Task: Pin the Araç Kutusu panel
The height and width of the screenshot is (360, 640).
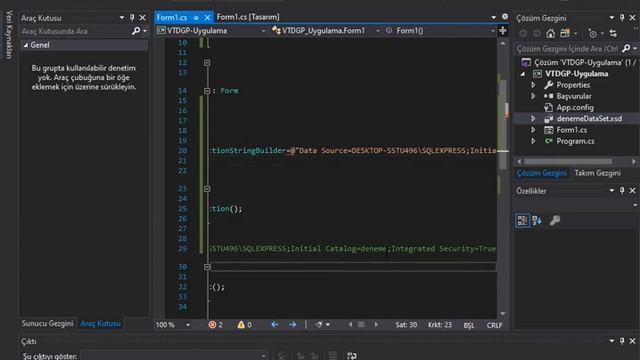Action: pos(132,18)
